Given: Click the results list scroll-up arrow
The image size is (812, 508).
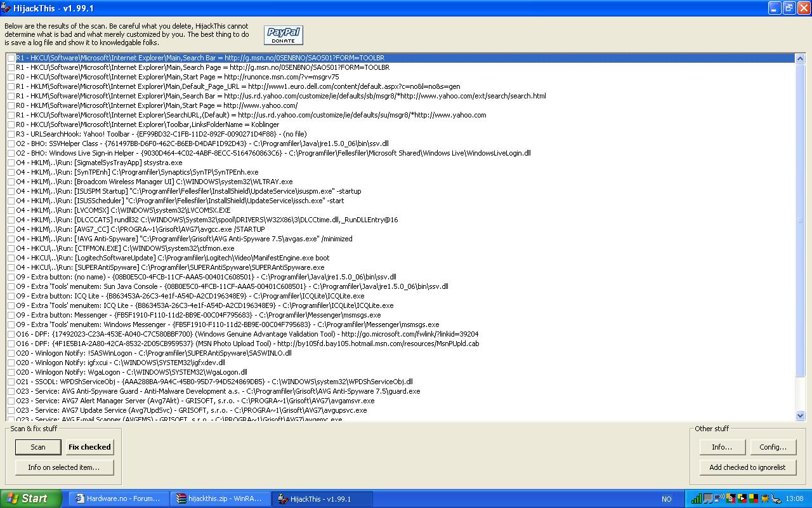Looking at the screenshot, I should tap(800, 58).
